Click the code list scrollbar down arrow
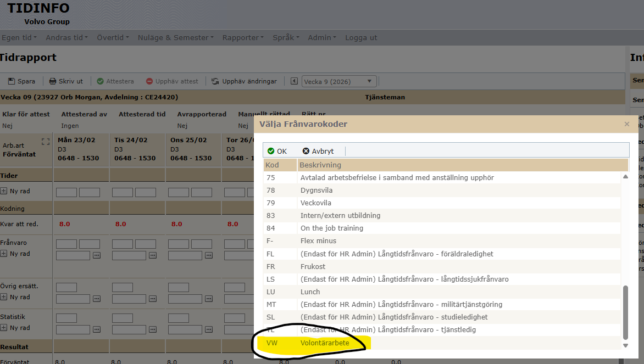644x364 pixels. pyautogui.click(x=625, y=345)
